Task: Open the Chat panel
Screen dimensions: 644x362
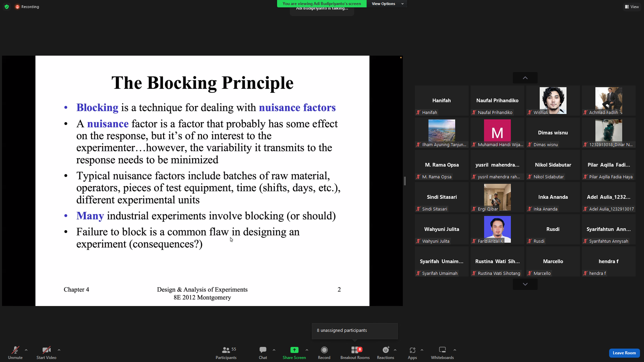Action: (263, 353)
